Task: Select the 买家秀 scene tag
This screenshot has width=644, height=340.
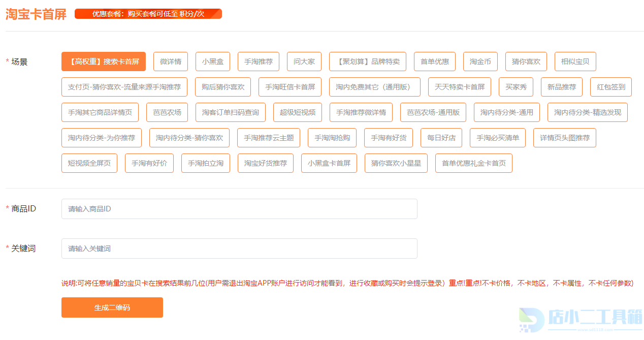Action: pos(516,87)
